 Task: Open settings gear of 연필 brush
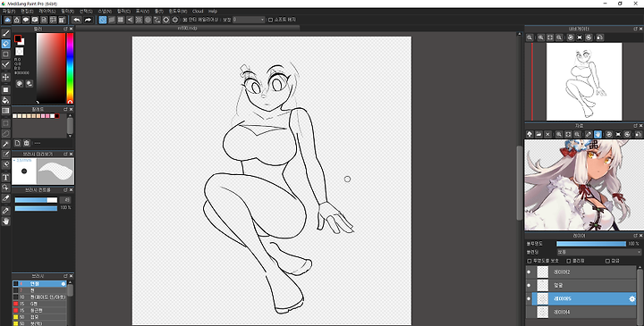pos(64,284)
